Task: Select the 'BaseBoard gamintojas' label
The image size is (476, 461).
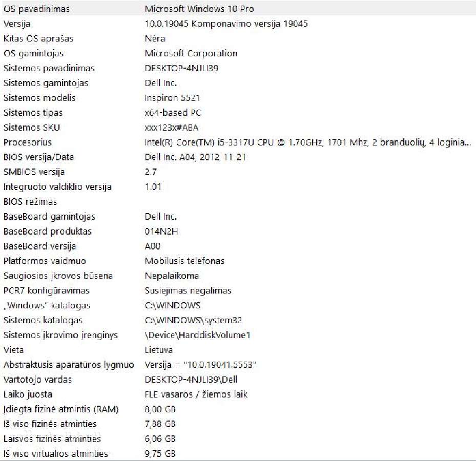Action: click(49, 217)
